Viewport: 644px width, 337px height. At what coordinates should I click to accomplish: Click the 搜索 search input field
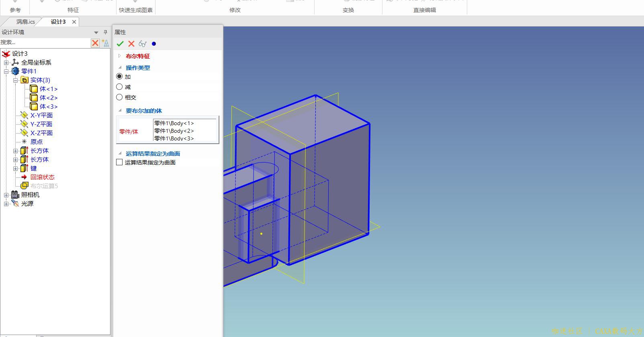[x=45, y=43]
